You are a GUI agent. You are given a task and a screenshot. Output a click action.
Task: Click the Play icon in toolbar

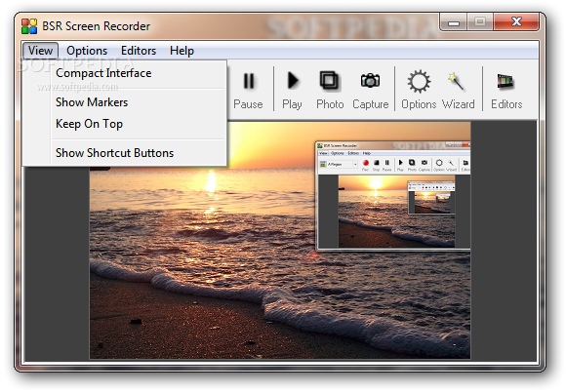tap(293, 80)
